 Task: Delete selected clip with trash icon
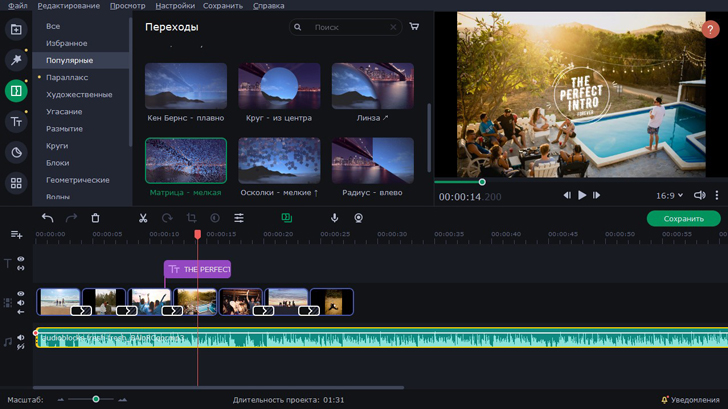point(95,218)
